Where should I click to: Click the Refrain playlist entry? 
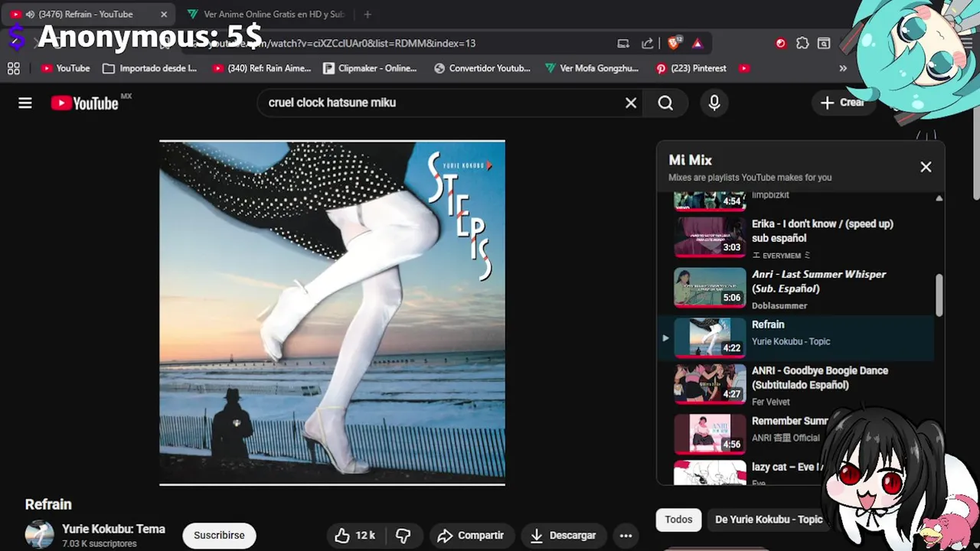click(x=796, y=337)
